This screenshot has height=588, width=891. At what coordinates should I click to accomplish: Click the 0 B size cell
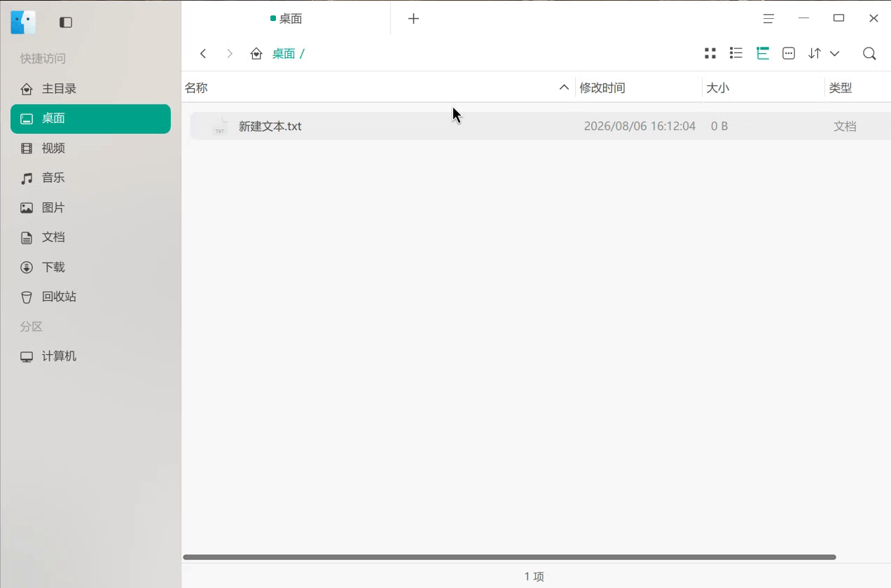click(x=719, y=126)
